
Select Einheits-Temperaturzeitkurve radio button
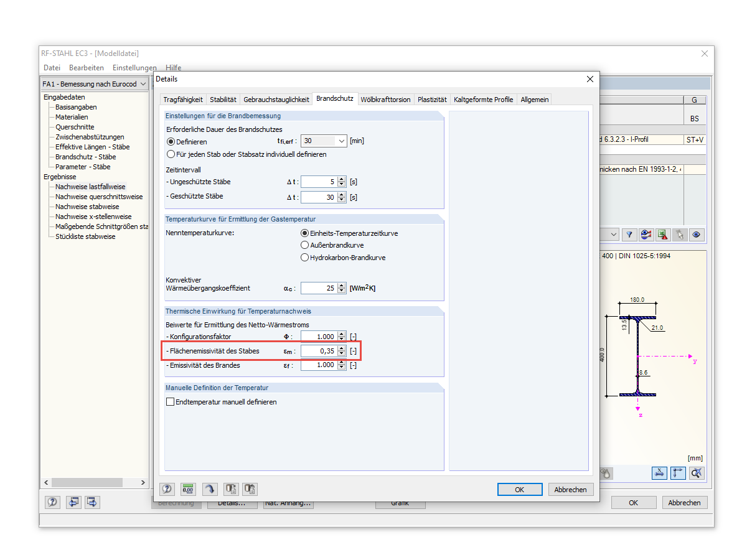coord(305,233)
